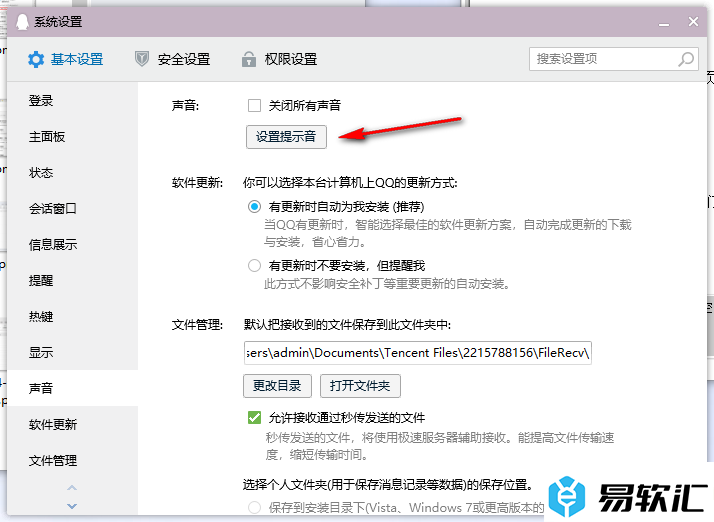The width and height of the screenshot is (714, 522).
Task: Click the 设置提示音 button
Action: point(286,137)
